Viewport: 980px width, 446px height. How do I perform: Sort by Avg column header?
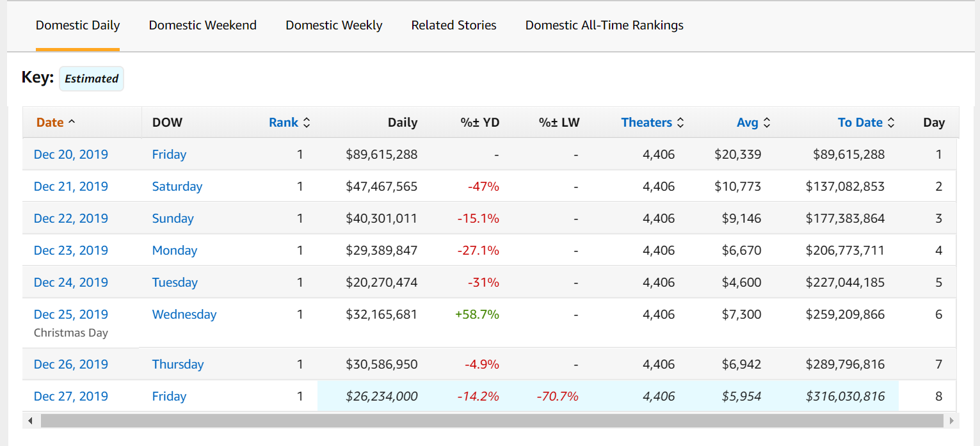748,122
